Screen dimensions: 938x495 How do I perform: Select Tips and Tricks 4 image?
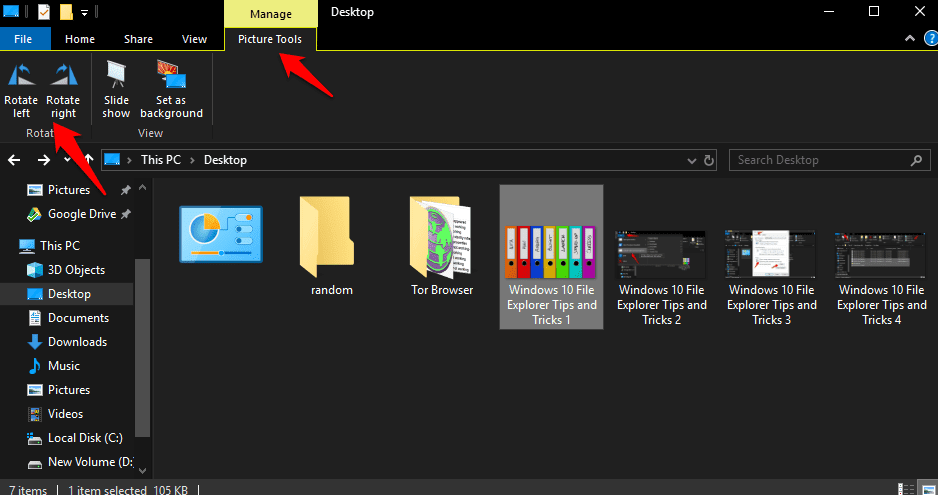point(881,278)
